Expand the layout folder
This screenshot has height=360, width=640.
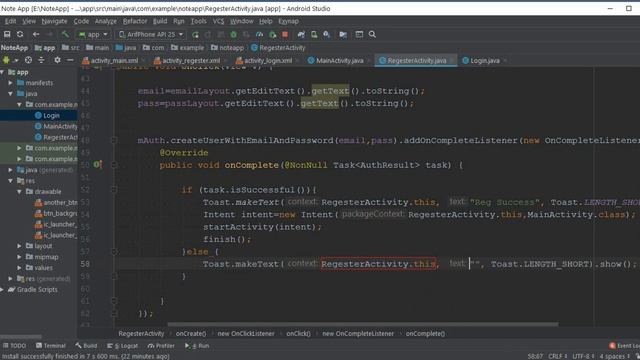19,246
